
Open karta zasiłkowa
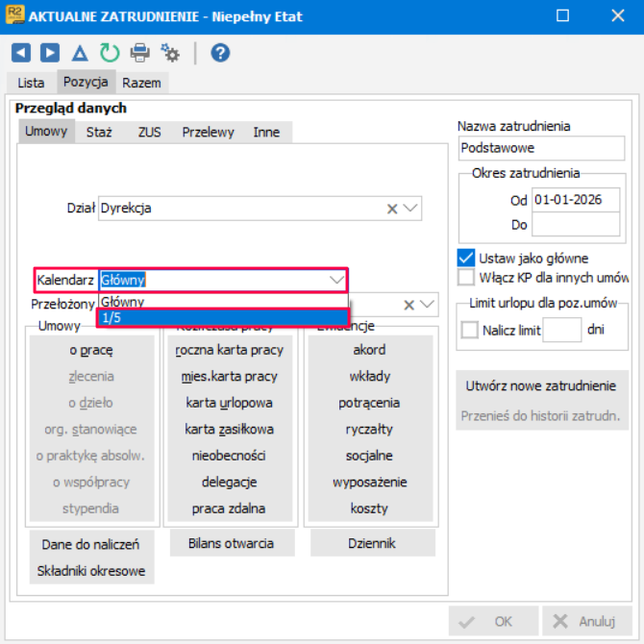(229, 430)
